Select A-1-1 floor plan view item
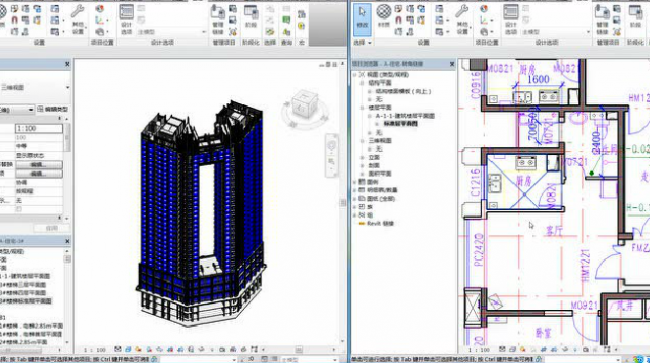650x363 pixels. [405, 116]
